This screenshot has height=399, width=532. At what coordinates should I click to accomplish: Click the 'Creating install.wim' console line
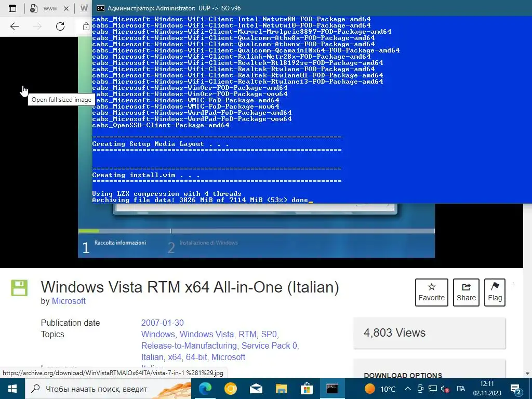click(146, 175)
